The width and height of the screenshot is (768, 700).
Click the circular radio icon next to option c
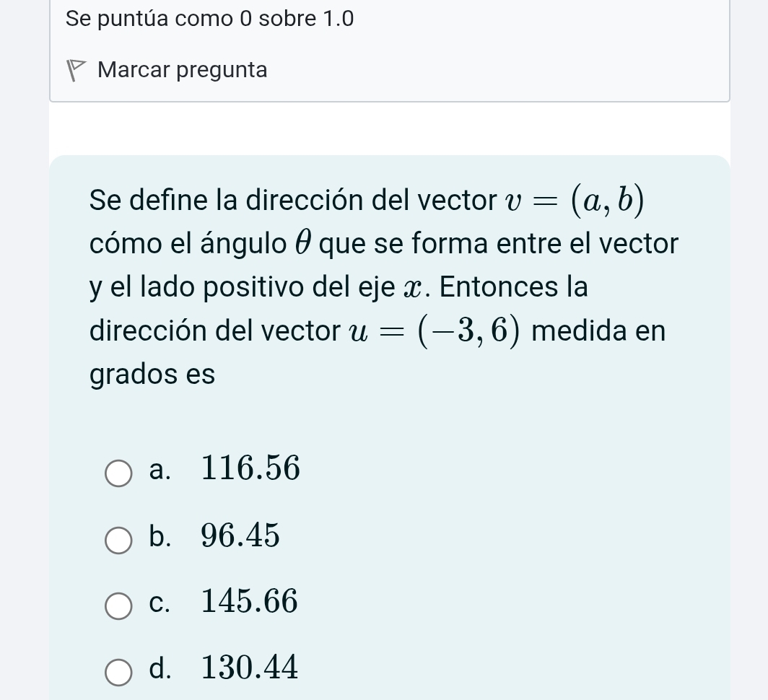(x=118, y=607)
